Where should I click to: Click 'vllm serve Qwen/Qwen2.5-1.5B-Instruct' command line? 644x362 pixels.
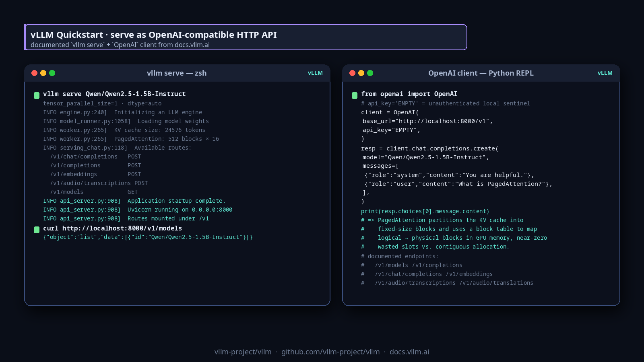[114, 94]
